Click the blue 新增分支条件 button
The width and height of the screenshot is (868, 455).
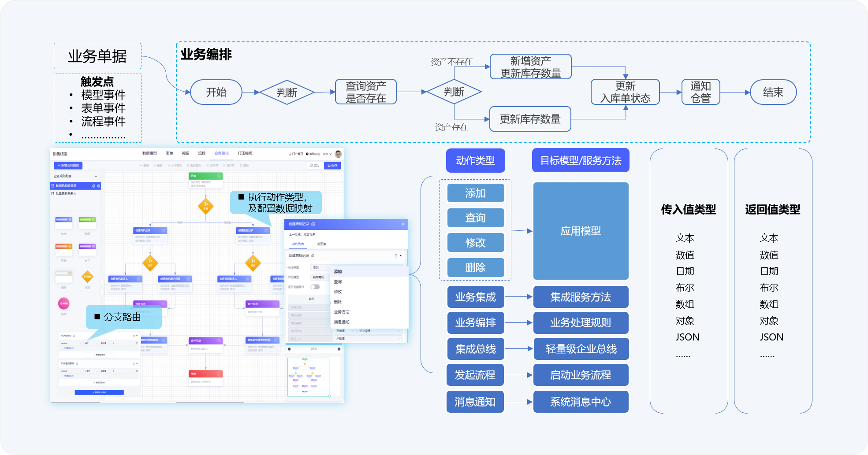coord(99,392)
